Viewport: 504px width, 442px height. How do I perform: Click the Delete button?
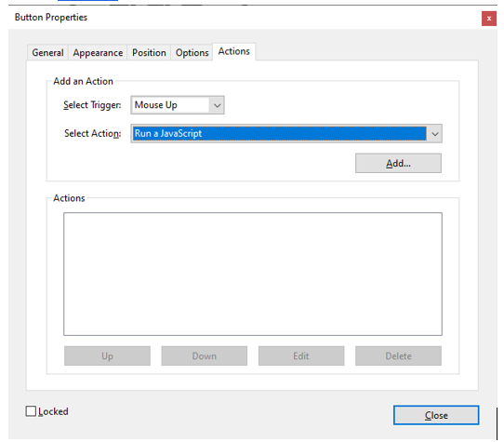pyautogui.click(x=398, y=355)
